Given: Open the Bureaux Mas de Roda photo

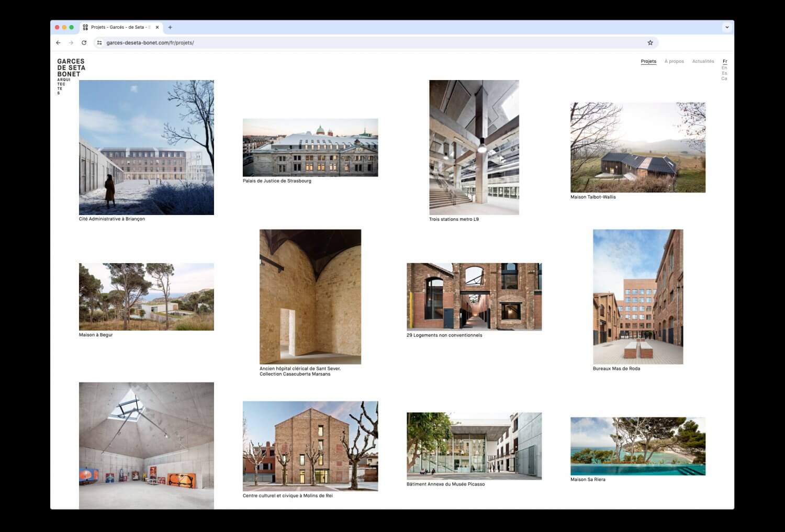Looking at the screenshot, I should click(638, 297).
